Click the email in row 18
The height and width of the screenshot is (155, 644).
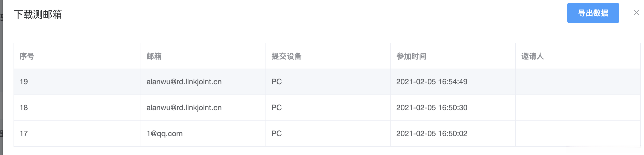coord(184,107)
